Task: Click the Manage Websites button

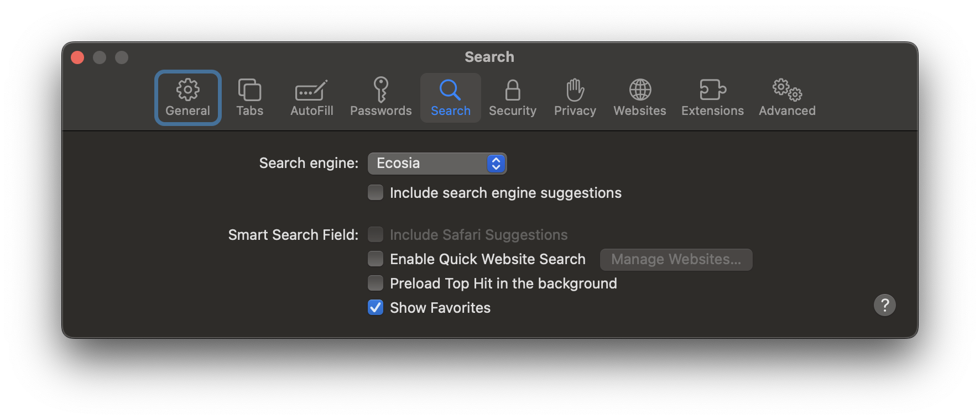Action: click(676, 259)
